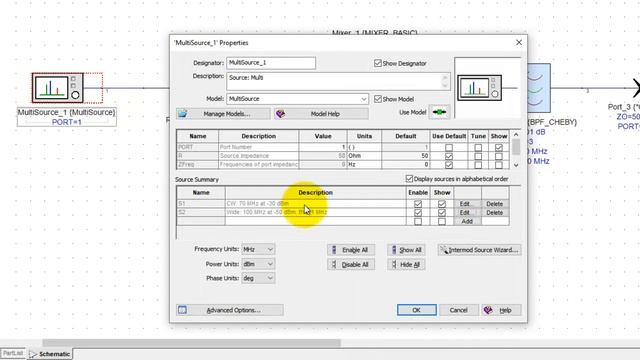Click Disable All button
The width and height of the screenshot is (640, 360).
point(351,264)
